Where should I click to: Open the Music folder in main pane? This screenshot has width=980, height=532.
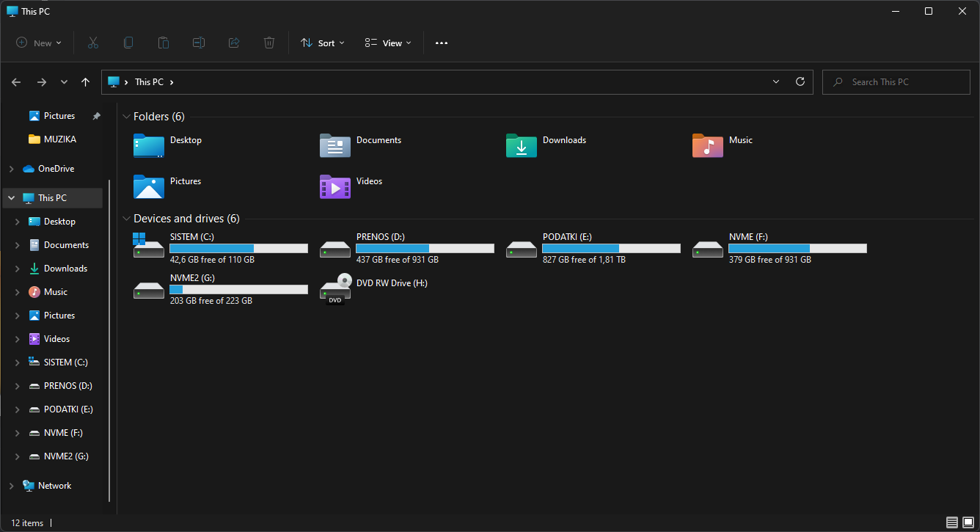(708, 145)
